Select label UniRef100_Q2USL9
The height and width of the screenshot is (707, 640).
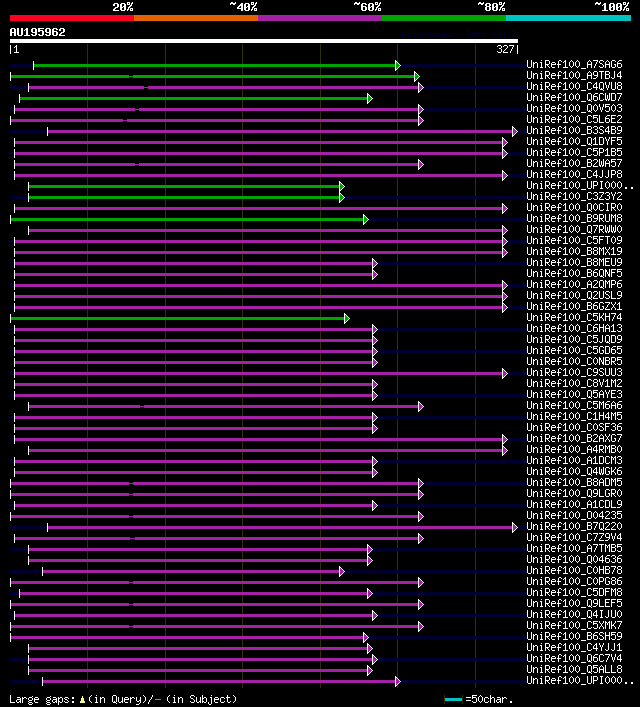(x=574, y=295)
